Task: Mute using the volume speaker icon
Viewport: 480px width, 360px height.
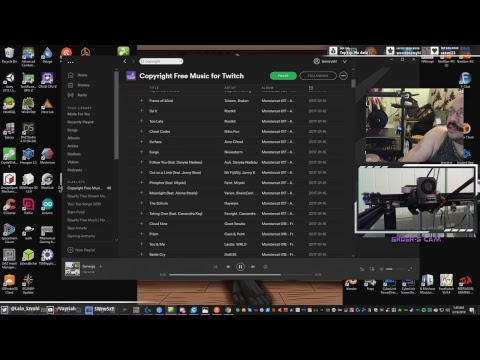Action: pos(382,269)
